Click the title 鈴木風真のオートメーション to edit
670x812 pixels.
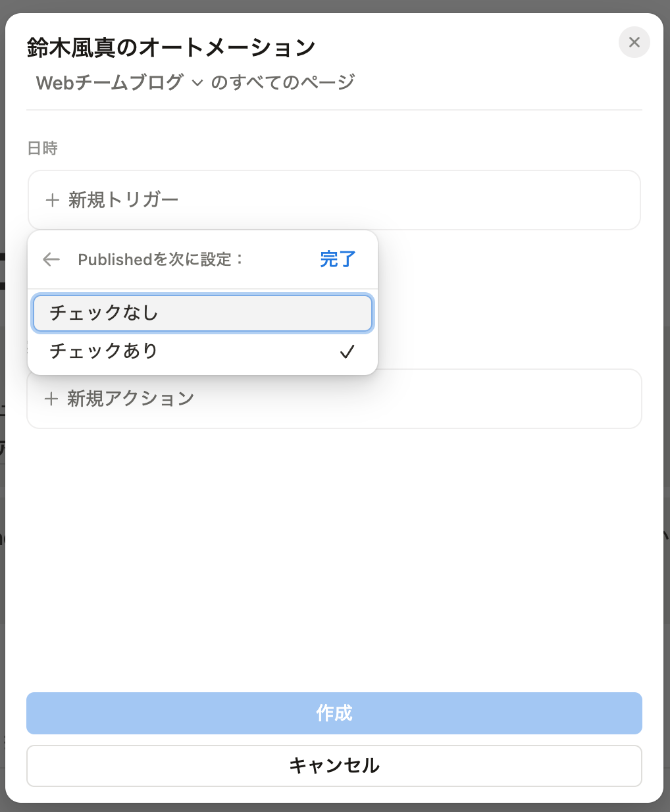pyautogui.click(x=170, y=47)
